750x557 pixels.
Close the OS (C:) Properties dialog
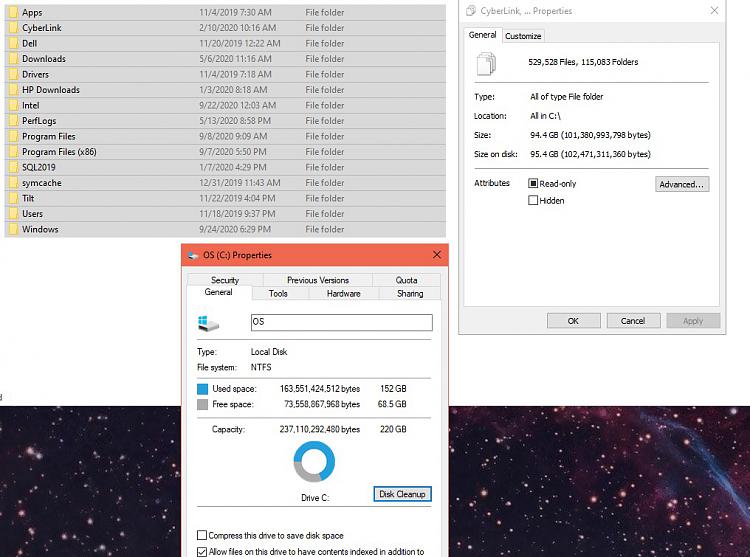(437, 255)
